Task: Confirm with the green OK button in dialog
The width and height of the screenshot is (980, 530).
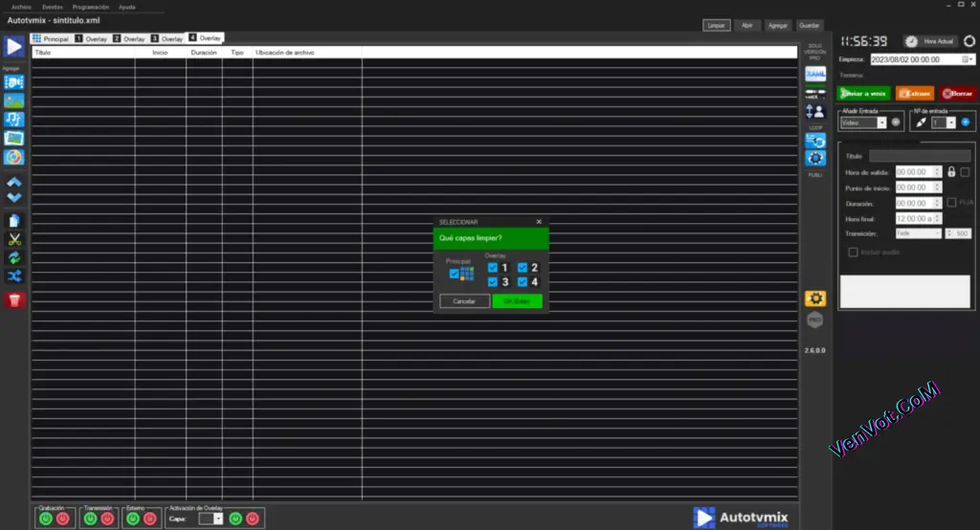Action: coord(517,301)
